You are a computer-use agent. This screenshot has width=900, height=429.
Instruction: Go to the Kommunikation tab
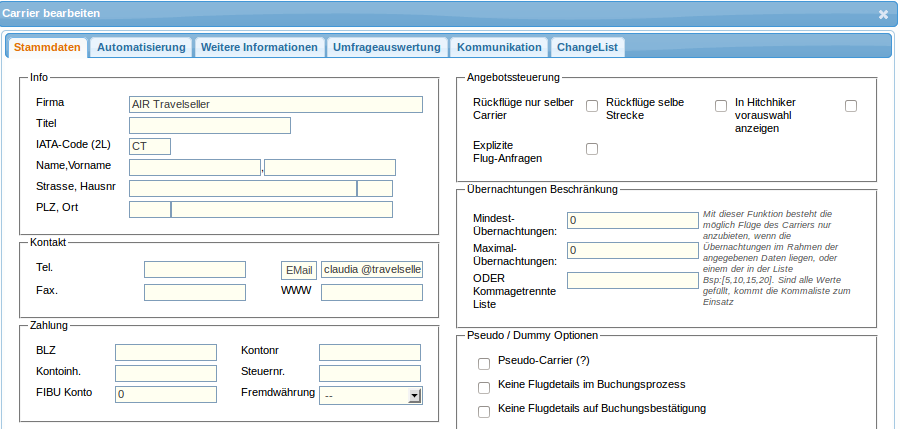point(499,47)
